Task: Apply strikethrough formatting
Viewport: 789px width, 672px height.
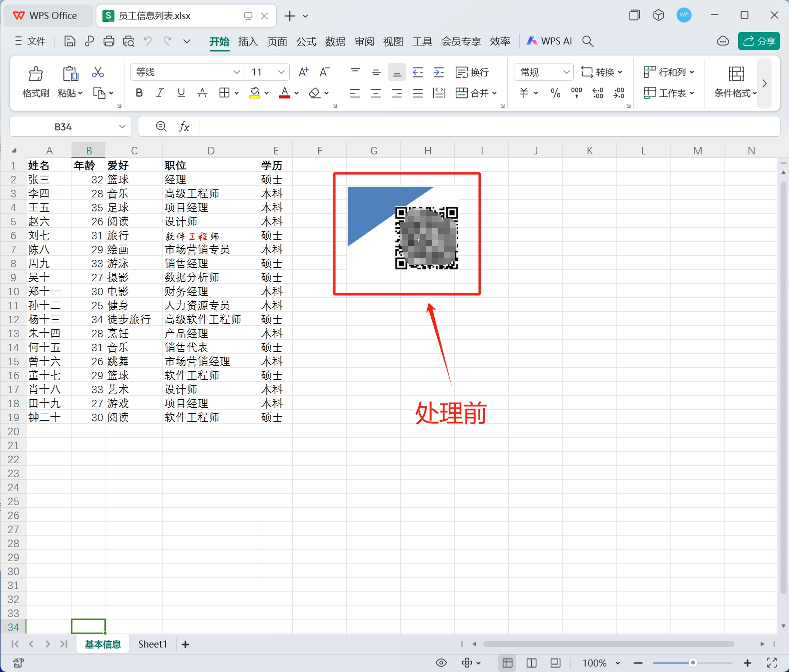Action: 202,93
